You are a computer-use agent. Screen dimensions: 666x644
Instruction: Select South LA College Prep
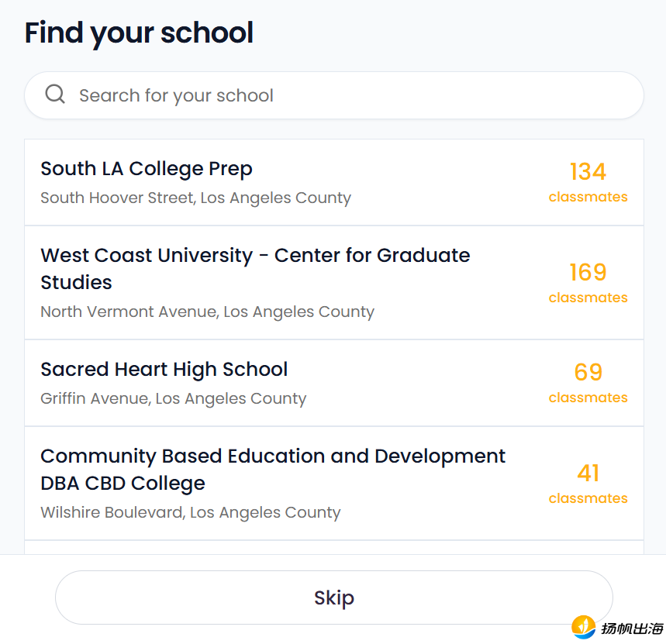point(147,169)
